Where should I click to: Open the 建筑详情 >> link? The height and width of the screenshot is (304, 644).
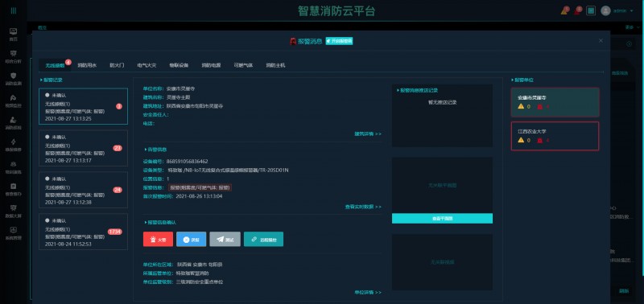tap(368, 134)
